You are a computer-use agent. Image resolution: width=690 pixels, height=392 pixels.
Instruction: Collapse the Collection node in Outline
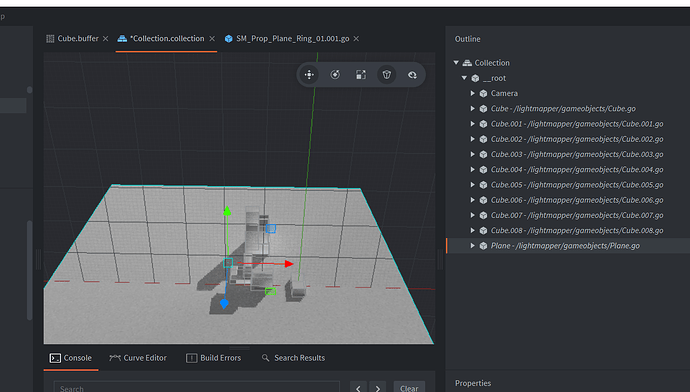coord(456,63)
